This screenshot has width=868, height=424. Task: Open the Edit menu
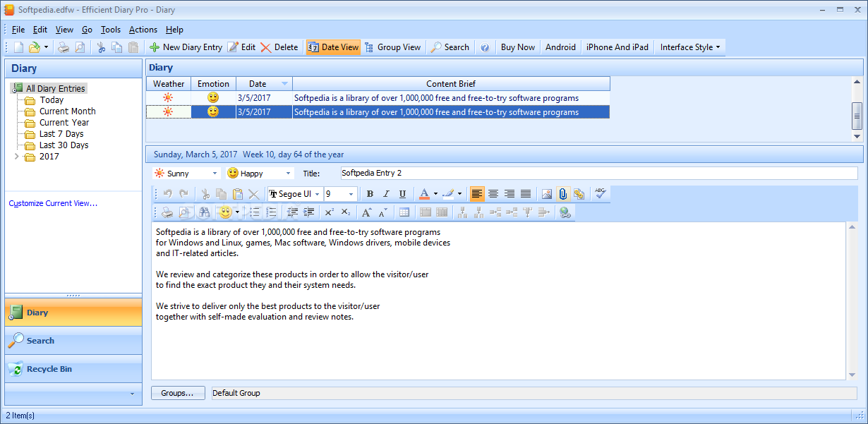pos(40,30)
